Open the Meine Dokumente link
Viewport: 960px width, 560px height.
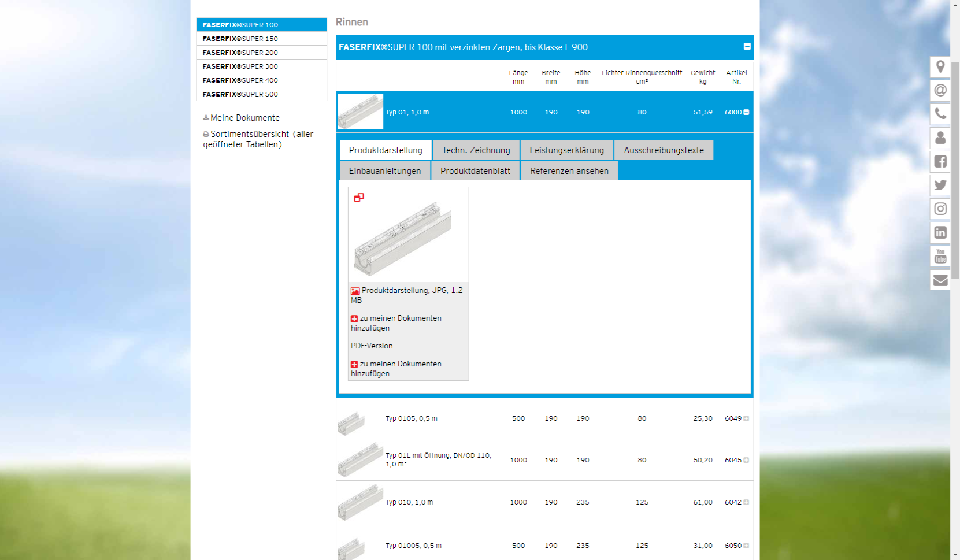tap(245, 118)
